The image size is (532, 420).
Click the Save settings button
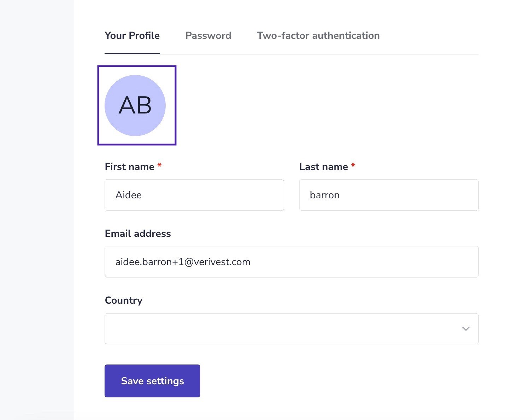152,381
